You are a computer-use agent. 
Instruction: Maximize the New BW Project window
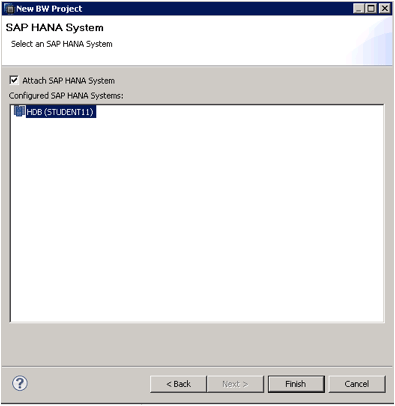click(371, 8)
